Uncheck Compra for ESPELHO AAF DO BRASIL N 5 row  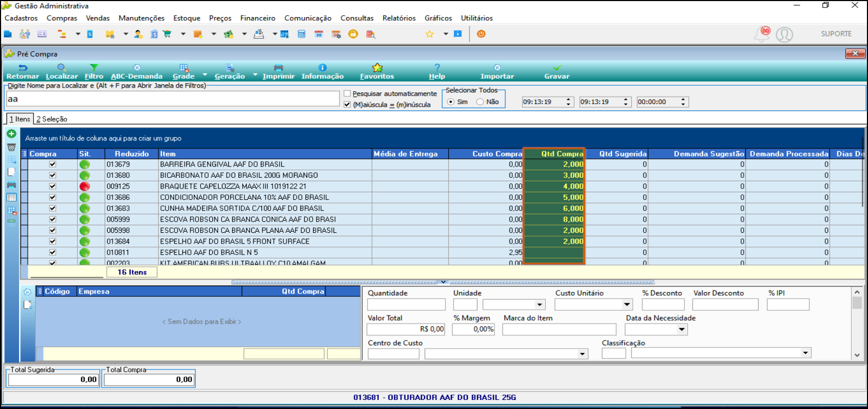(x=52, y=252)
